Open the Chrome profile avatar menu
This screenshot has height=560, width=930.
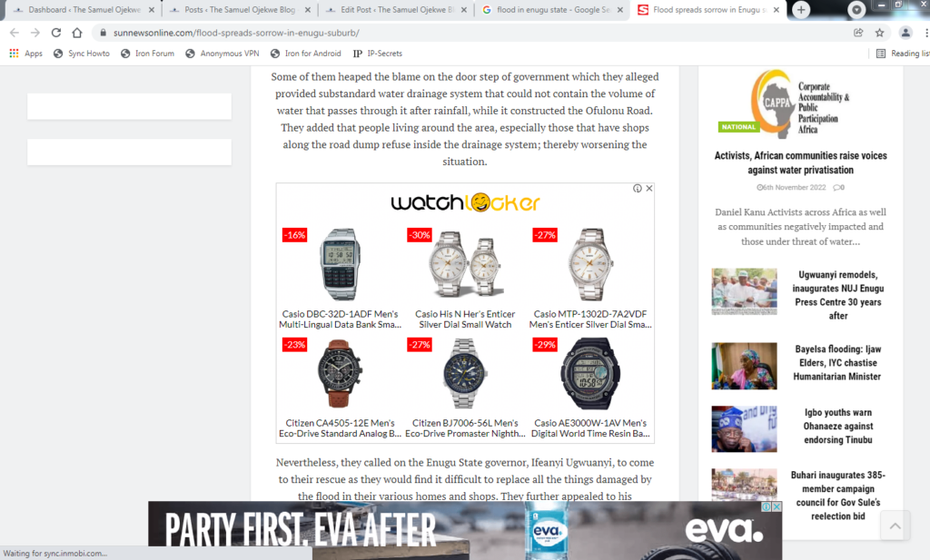[x=905, y=33]
